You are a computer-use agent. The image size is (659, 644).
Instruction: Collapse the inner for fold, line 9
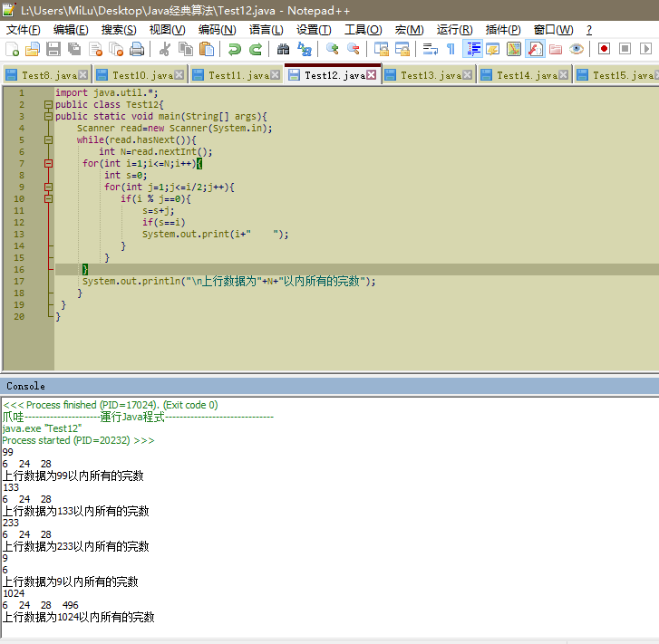[x=48, y=187]
